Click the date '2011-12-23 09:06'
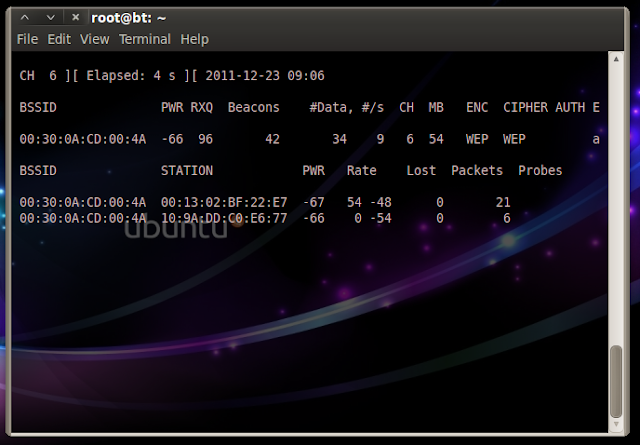 pyautogui.click(x=265, y=76)
